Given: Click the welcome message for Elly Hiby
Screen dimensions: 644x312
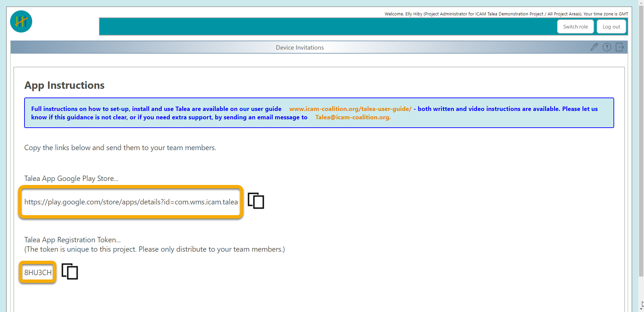Looking at the screenshot, I should (506, 14).
